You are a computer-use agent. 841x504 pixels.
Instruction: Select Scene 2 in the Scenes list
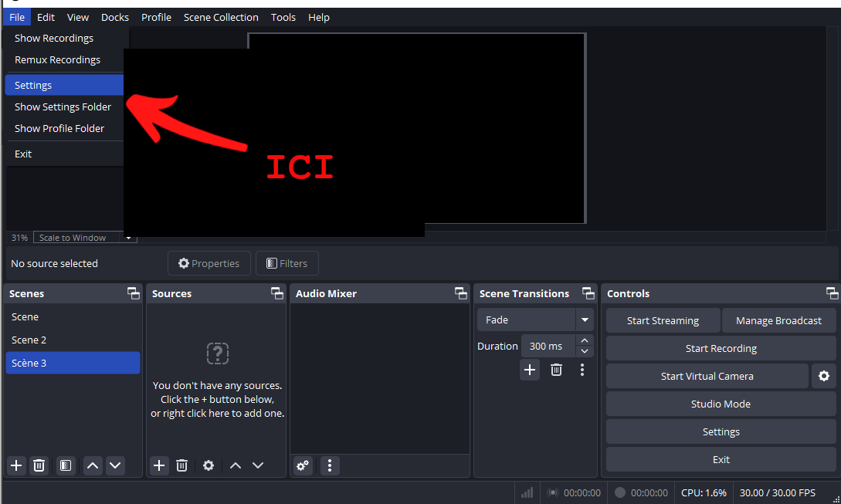(x=29, y=340)
